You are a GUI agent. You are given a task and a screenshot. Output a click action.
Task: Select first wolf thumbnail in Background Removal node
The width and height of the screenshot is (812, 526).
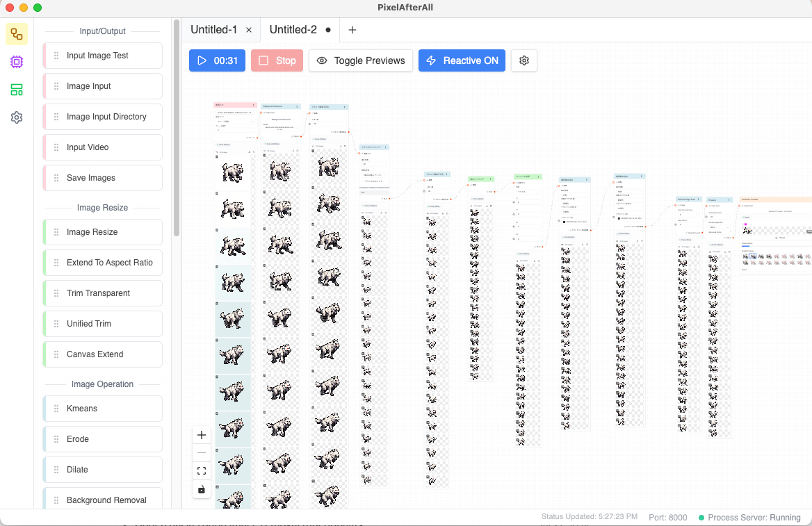point(280,170)
